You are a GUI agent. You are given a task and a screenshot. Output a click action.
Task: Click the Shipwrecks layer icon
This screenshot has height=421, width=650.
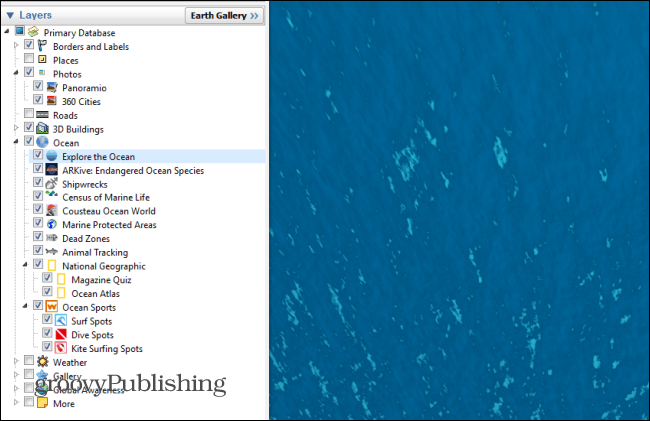pos(52,183)
